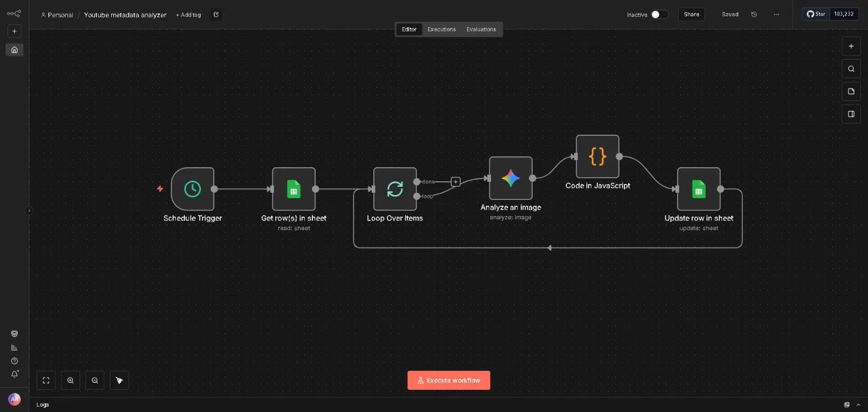Toggle the workflow Inactive switch
Screen dimensions: 868x412
[660, 15]
